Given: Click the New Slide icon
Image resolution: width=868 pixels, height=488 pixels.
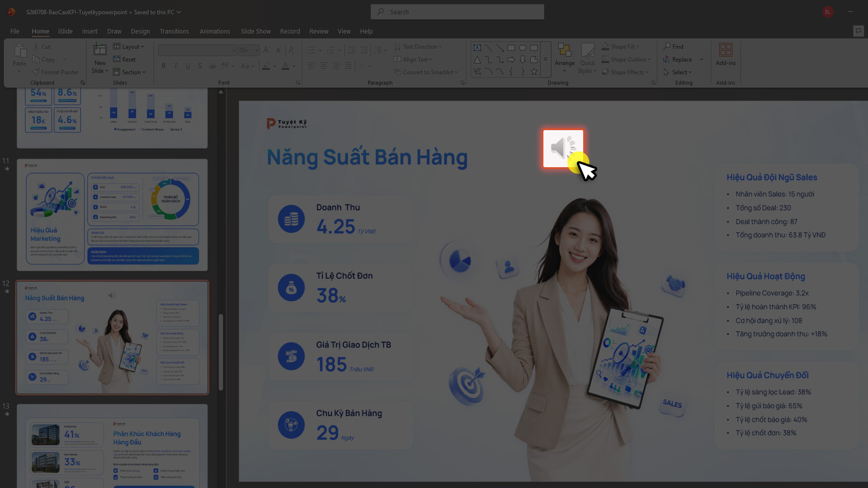Looking at the screenshot, I should (x=100, y=50).
